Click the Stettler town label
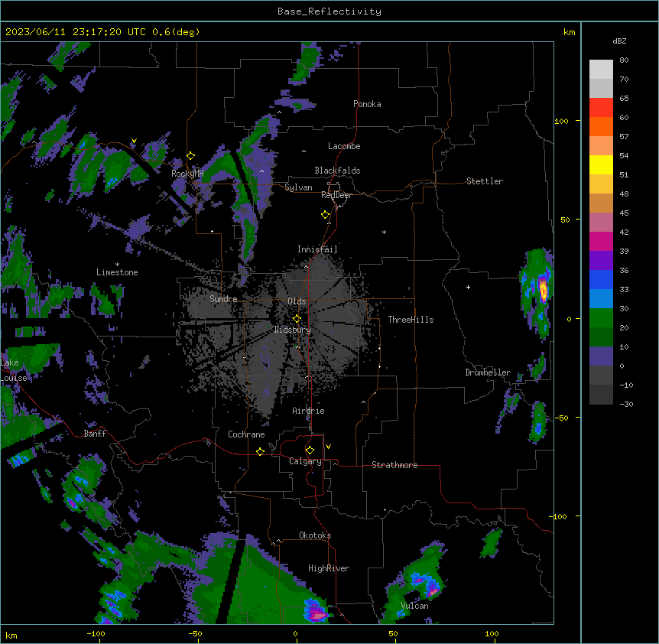The height and width of the screenshot is (644, 659). point(485,181)
